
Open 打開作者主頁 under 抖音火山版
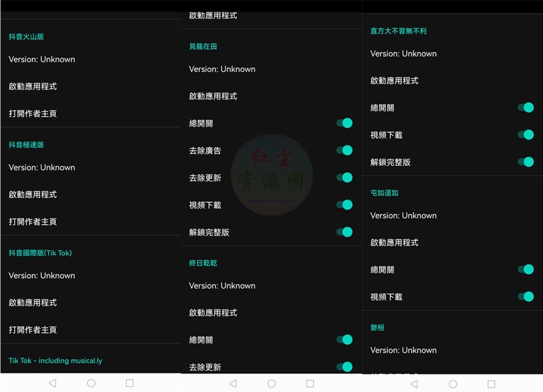[32, 114]
